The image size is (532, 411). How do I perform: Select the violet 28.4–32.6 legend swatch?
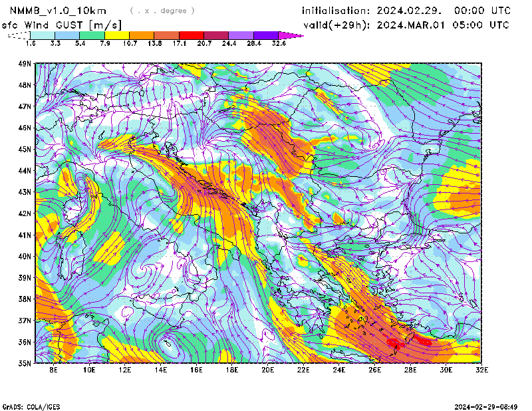[266, 35]
